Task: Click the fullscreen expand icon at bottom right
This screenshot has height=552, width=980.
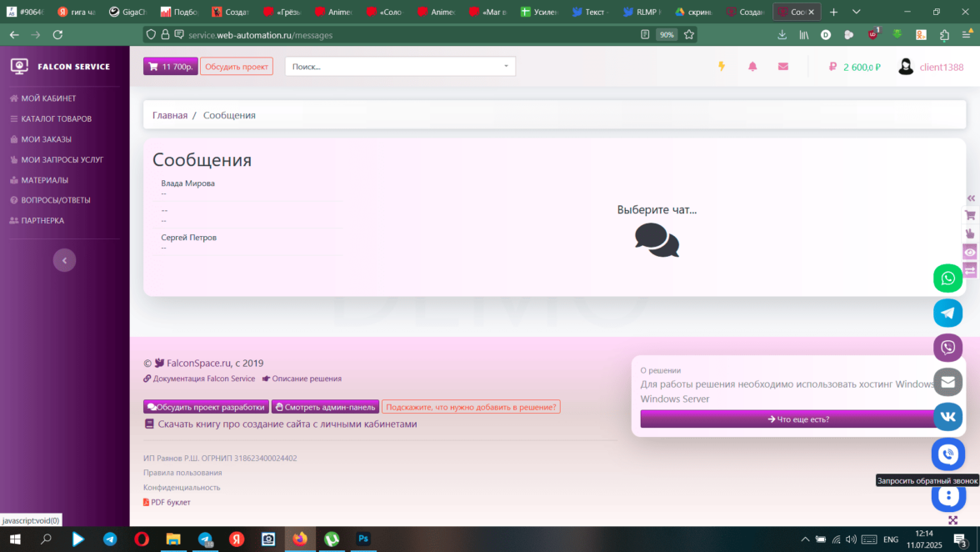Action: click(953, 520)
